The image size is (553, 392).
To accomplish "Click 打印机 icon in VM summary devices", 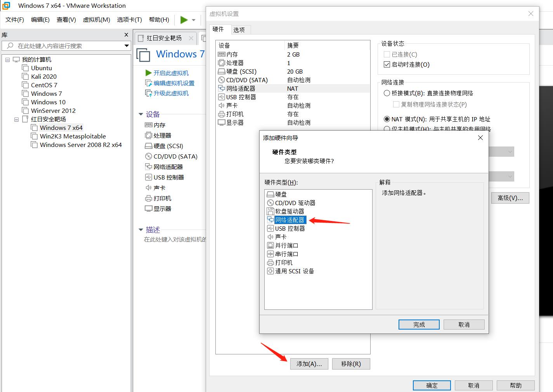I will click(x=148, y=198).
